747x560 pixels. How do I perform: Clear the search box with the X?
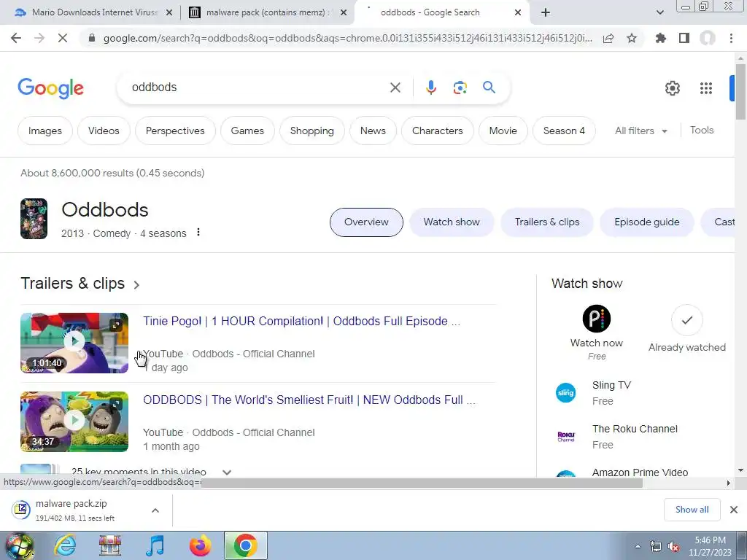[x=395, y=87]
